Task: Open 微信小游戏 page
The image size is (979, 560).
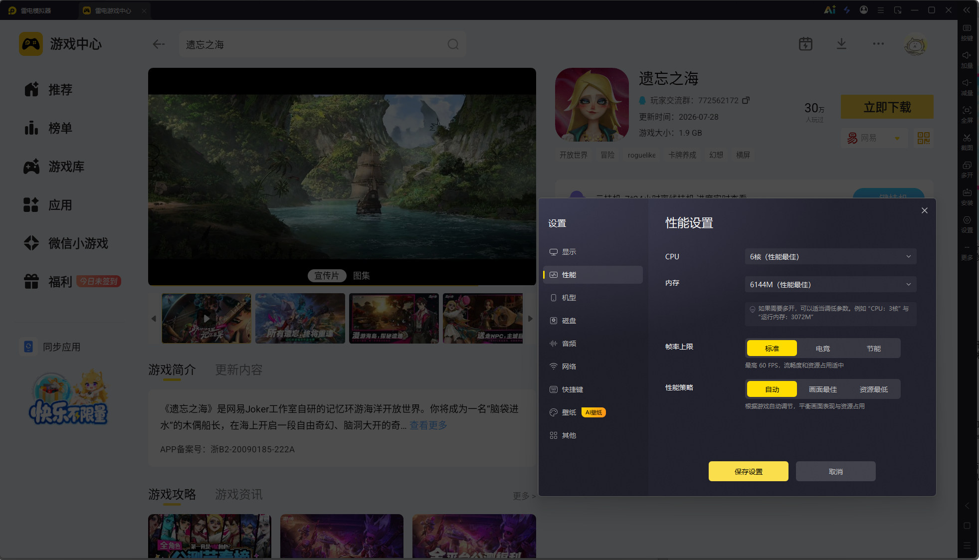Action: 66,243
